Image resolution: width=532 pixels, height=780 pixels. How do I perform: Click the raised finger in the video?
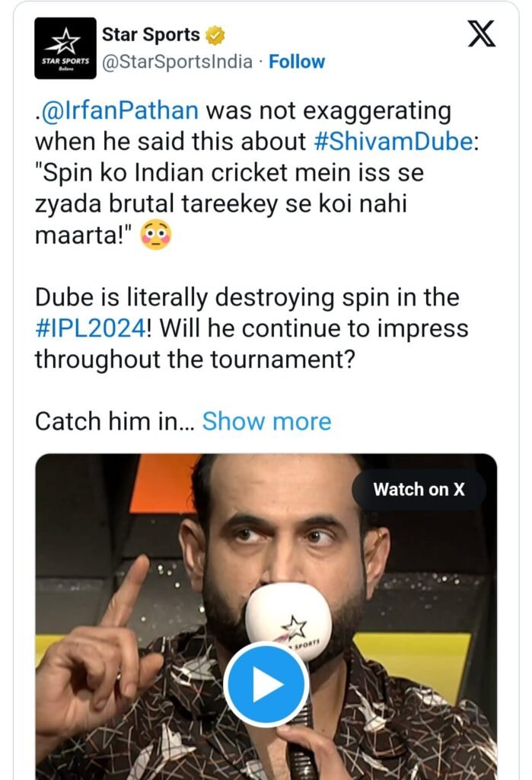pos(124,593)
